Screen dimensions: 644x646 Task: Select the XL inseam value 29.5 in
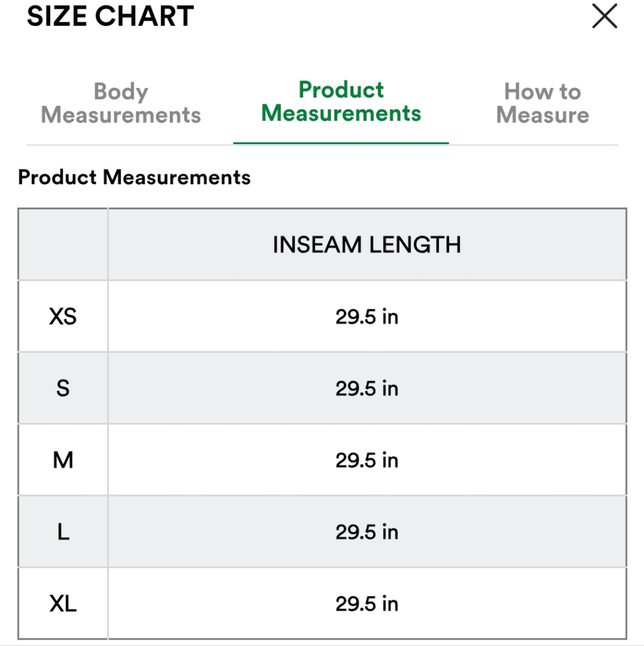(x=367, y=603)
